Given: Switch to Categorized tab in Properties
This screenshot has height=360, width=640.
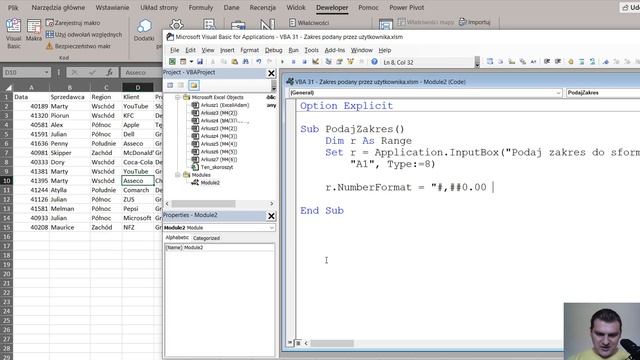Looking at the screenshot, I should tap(207, 238).
